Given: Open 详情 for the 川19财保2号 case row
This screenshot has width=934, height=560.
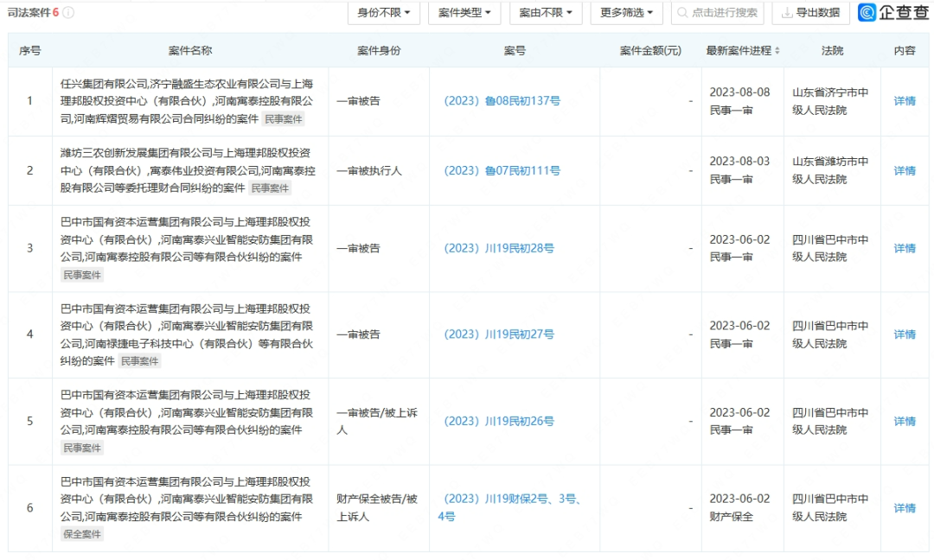Looking at the screenshot, I should [x=905, y=508].
